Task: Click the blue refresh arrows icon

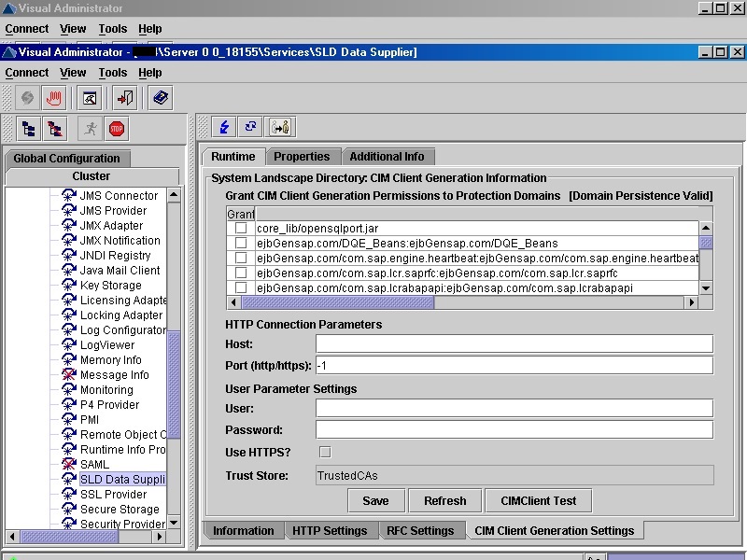Action: point(250,127)
